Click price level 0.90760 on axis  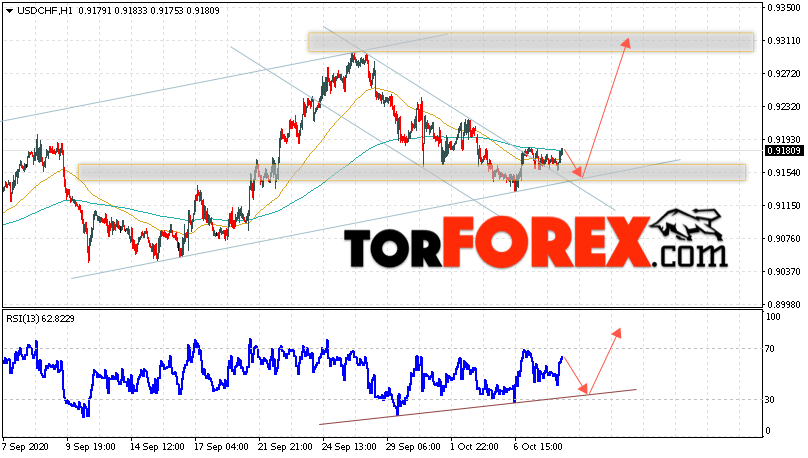coord(784,239)
